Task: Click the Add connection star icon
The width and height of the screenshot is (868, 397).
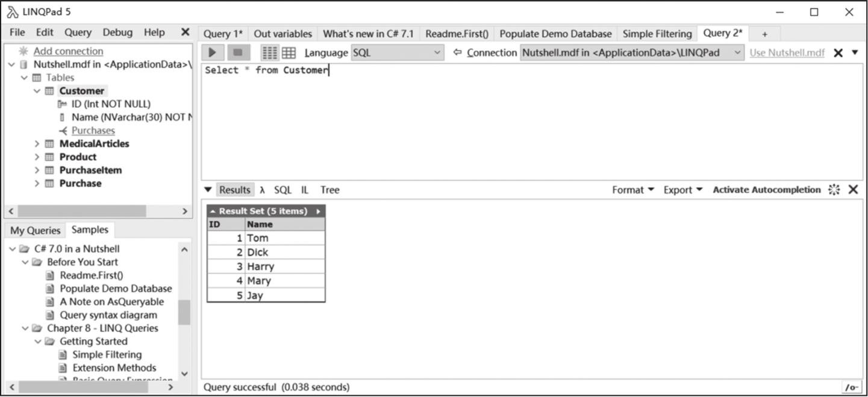Action: click(23, 51)
